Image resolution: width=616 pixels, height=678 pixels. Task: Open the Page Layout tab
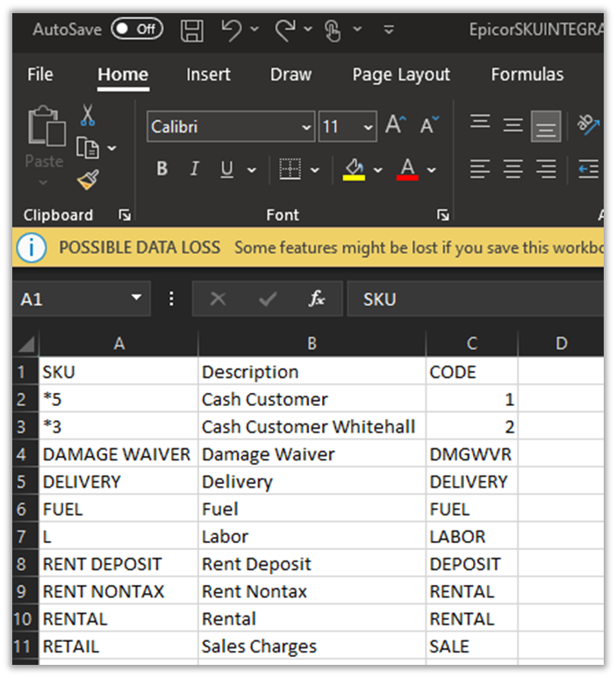pyautogui.click(x=401, y=75)
